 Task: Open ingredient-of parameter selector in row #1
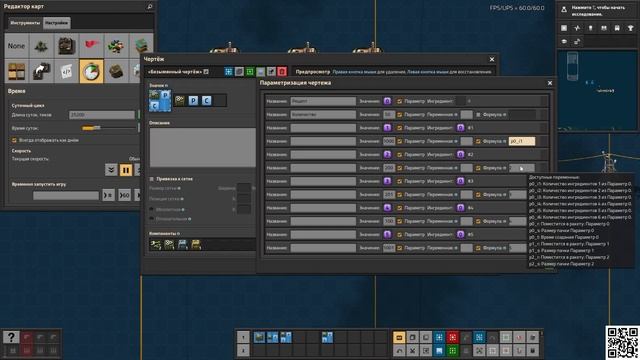tap(460, 128)
